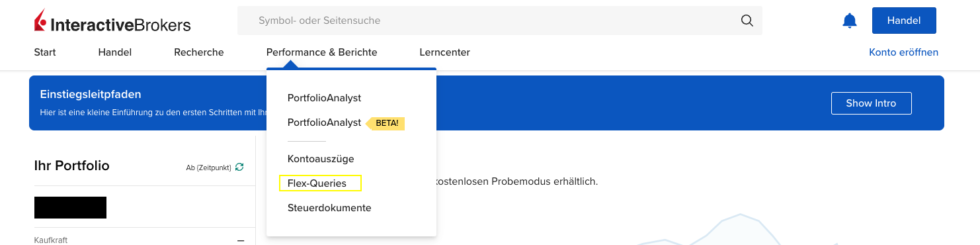This screenshot has height=245, width=980.
Task: Collapse the Performance & Berichte dropdown
Action: coord(321,52)
